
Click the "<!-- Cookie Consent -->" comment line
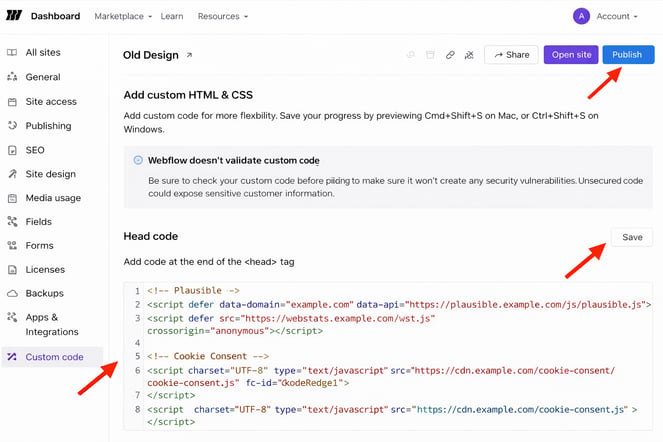208,356
